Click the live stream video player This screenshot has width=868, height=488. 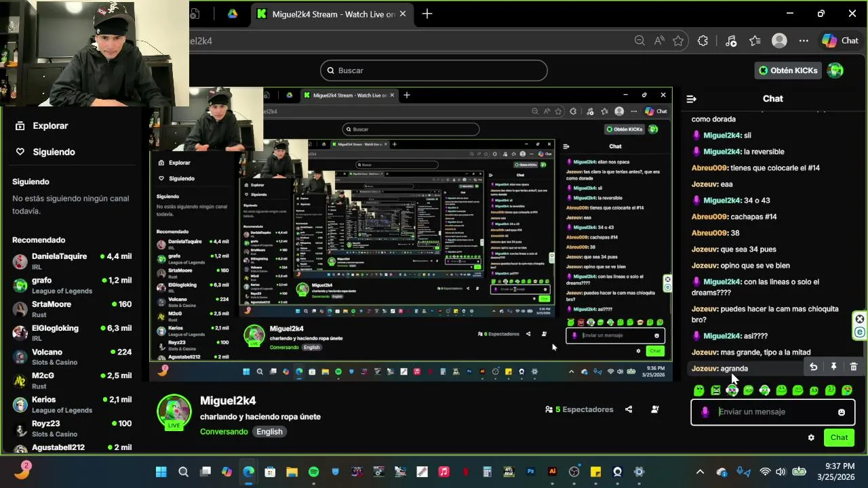411,235
